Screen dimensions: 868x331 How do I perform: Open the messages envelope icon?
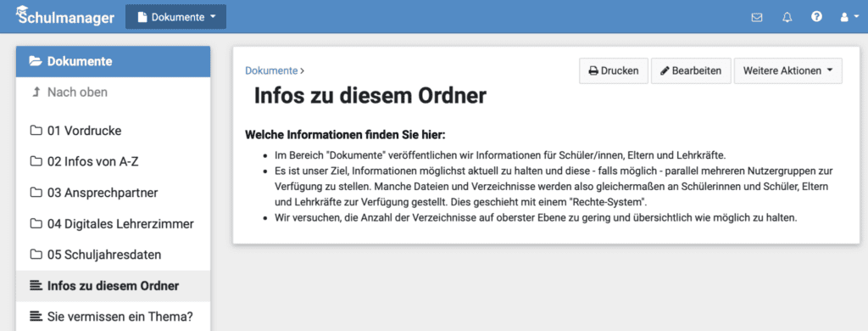coord(757,17)
